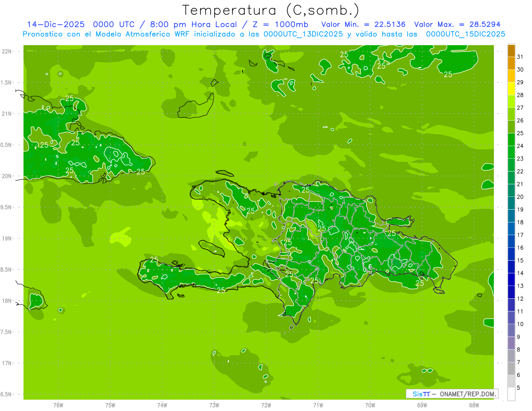Click the date "14-Dic-2025"
The width and height of the screenshot is (532, 411).
(x=56, y=24)
